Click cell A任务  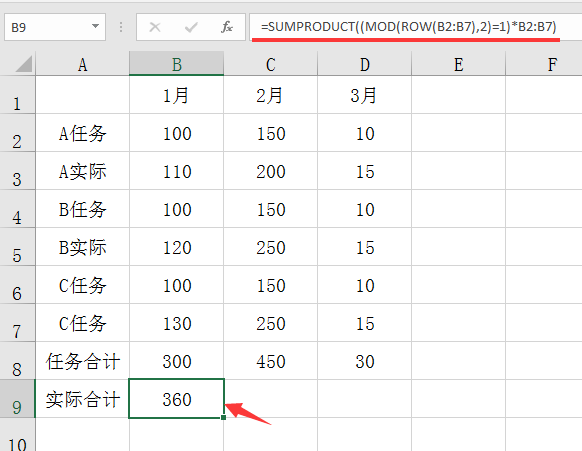(x=82, y=133)
